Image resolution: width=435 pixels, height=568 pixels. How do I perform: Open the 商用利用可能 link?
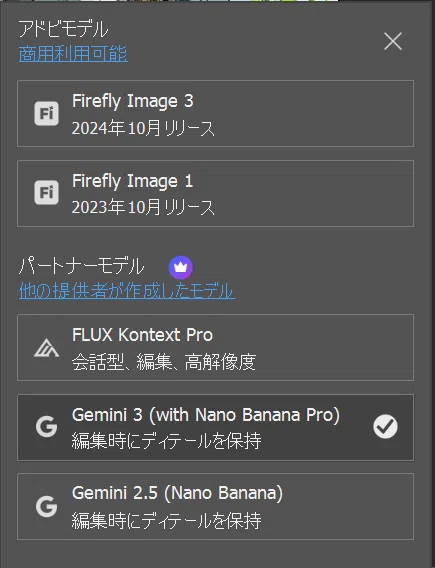tap(73, 54)
